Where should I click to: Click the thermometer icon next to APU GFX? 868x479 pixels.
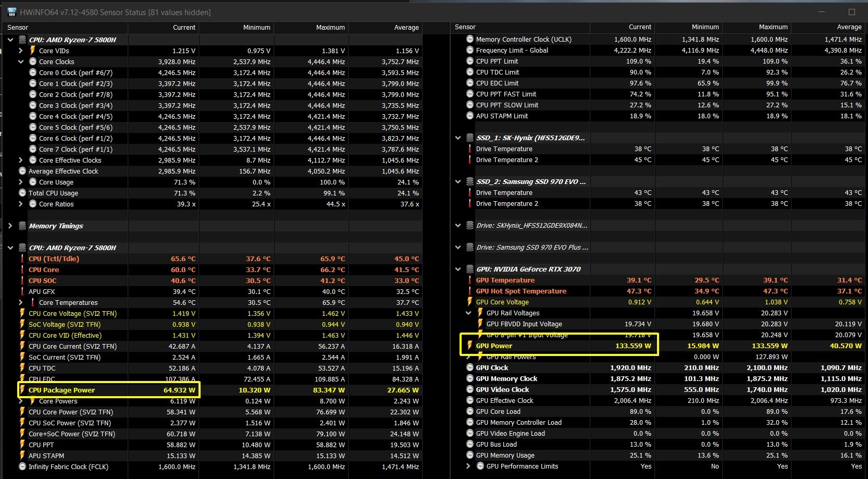(x=22, y=291)
